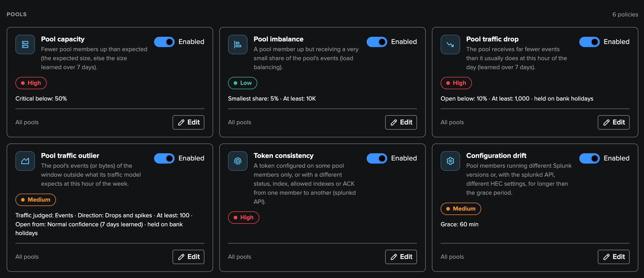Edit the Token consistency policy
Image resolution: width=644 pixels, height=278 pixels.
401,257
